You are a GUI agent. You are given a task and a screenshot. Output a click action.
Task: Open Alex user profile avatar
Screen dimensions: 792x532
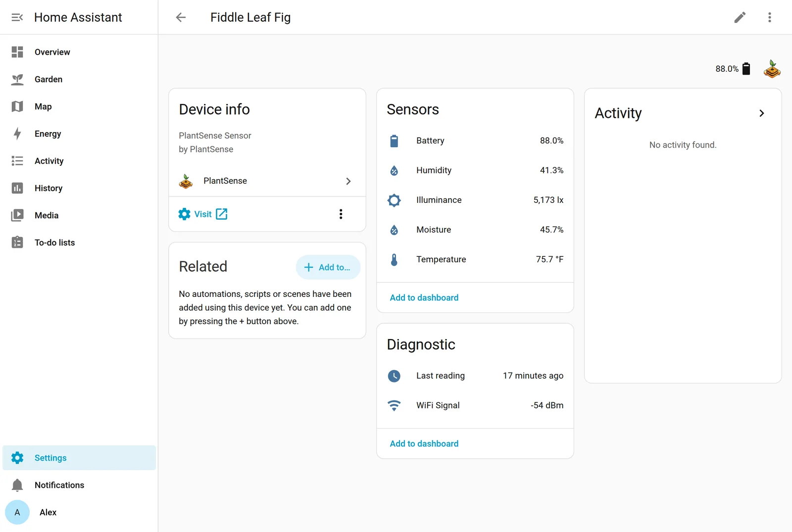[17, 512]
